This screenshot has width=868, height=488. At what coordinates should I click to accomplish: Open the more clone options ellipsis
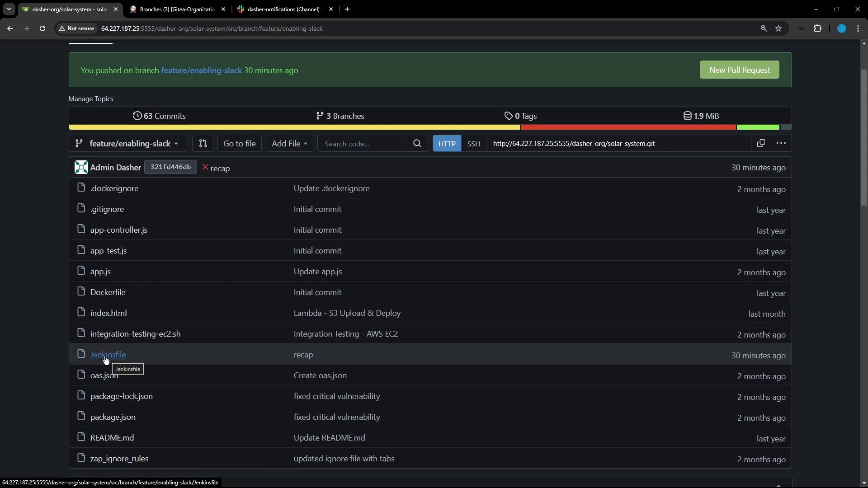coord(781,144)
